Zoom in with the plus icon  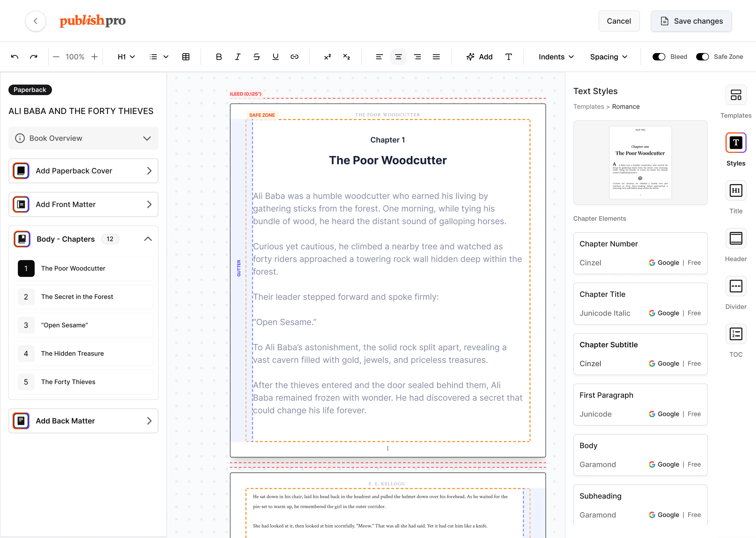click(x=94, y=57)
